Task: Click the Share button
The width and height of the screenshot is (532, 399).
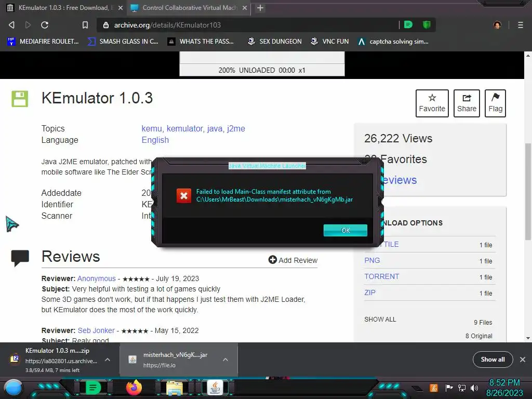Action: pyautogui.click(x=467, y=103)
